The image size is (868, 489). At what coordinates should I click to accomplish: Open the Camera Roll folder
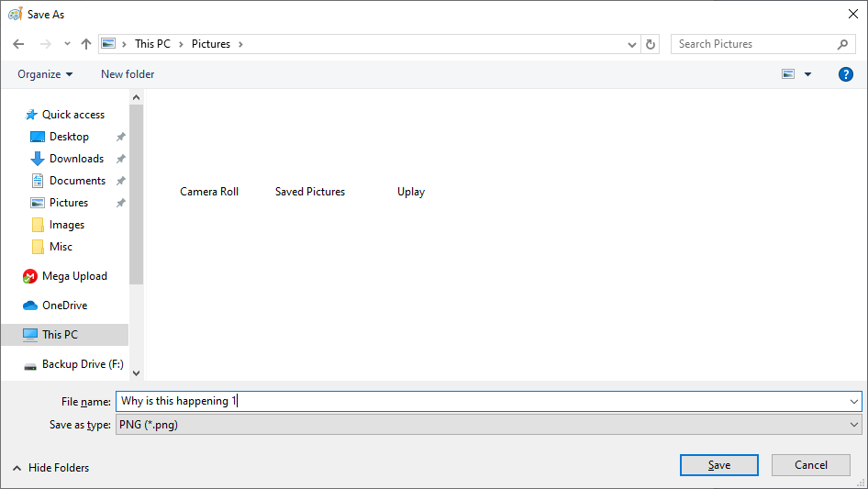pos(209,192)
